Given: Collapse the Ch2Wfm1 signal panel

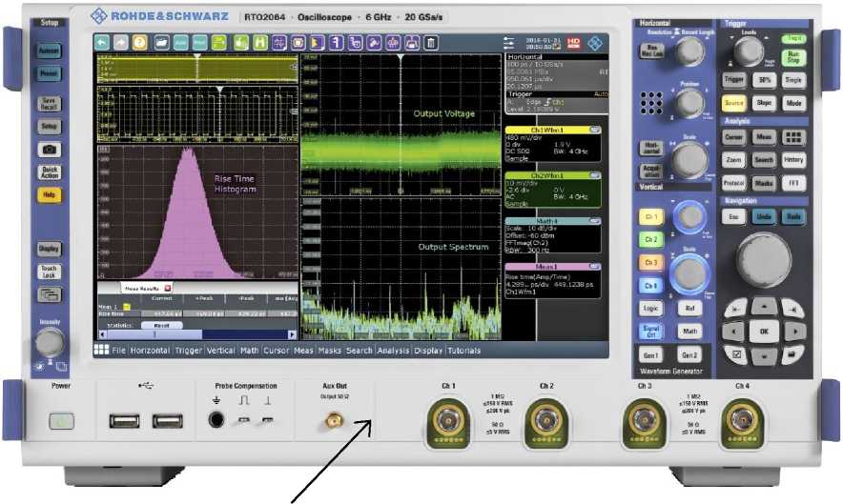Looking at the screenshot, I should coord(594,175).
